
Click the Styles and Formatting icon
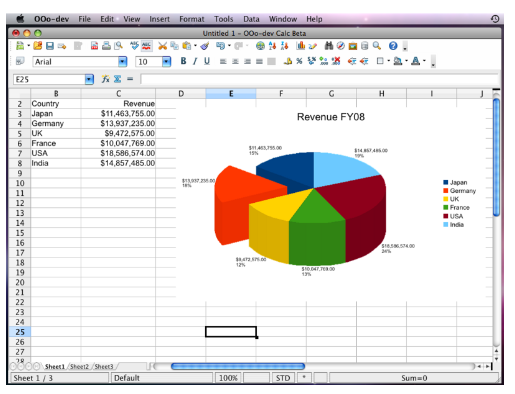[x=20, y=61]
